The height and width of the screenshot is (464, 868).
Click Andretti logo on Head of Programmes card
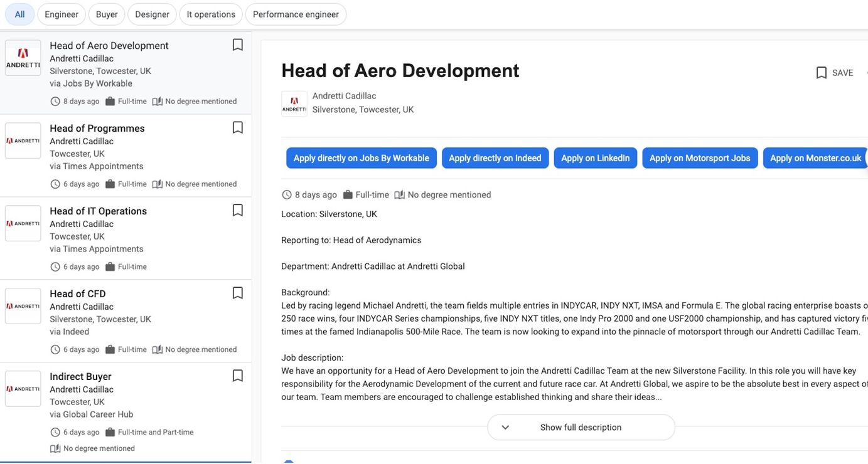[23, 141]
